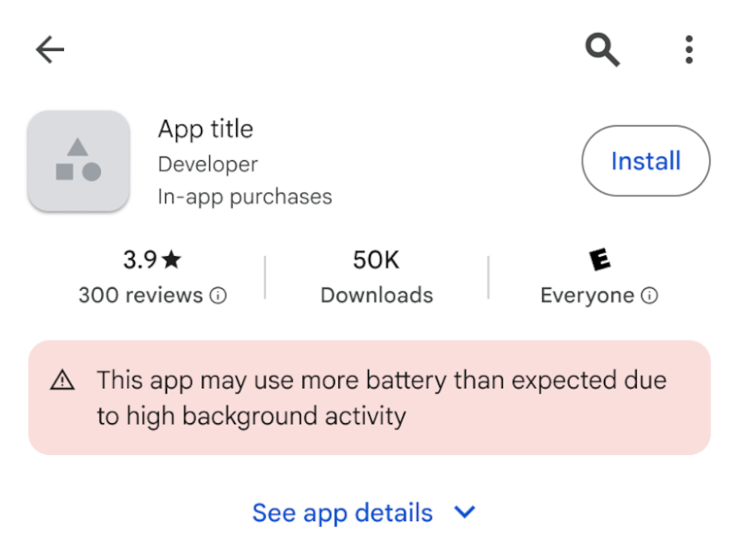Image resolution: width=739 pixels, height=560 pixels.
Task: Tap the battery warning triangle icon
Action: tap(62, 380)
